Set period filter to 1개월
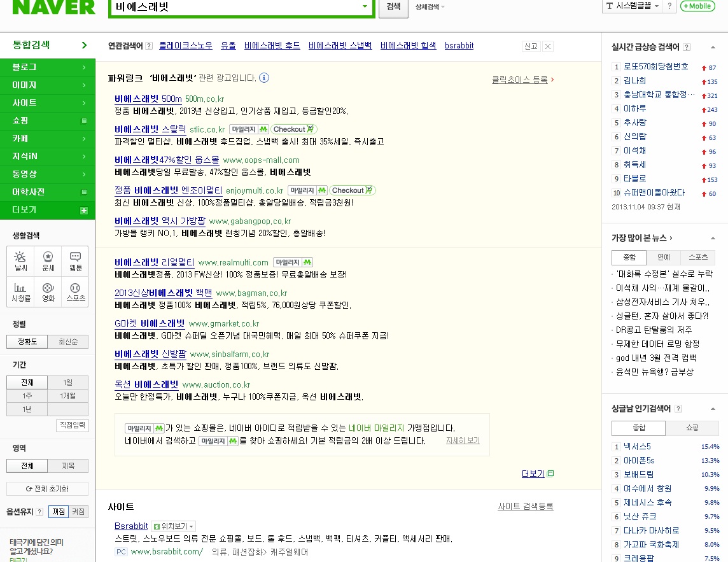This screenshot has width=728, height=562. click(x=68, y=396)
